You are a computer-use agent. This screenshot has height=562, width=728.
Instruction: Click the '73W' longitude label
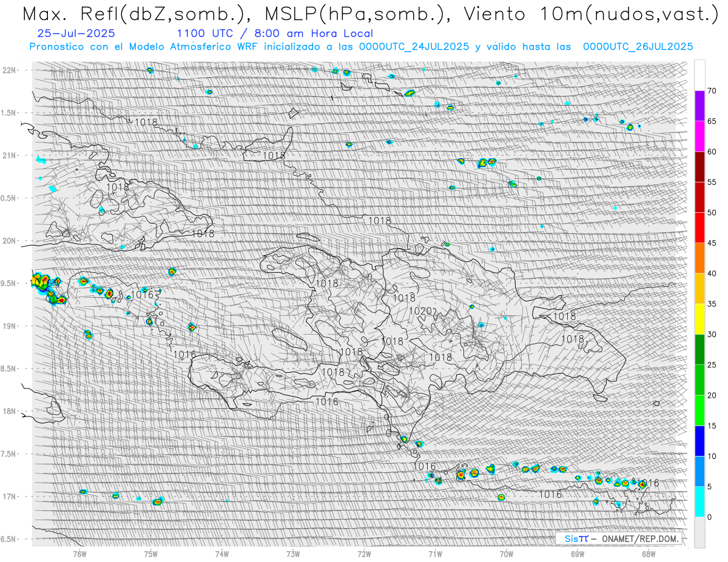293,554
